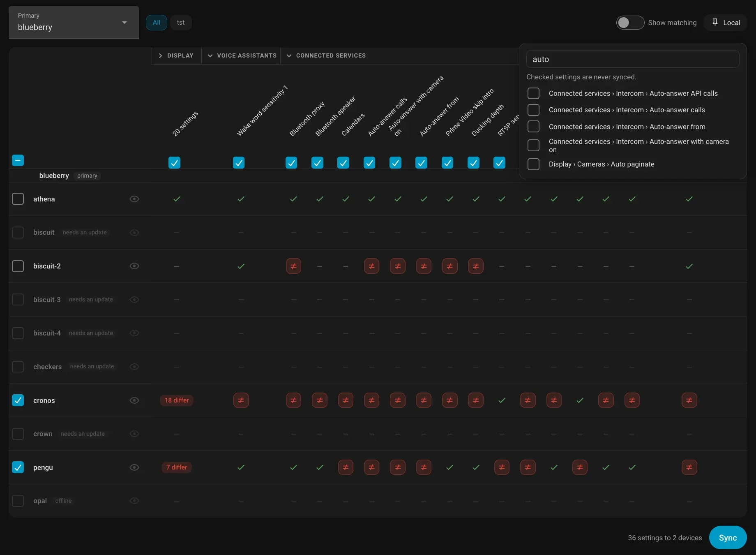The image size is (756, 555).
Task: Click cronos Prime Video skip intro differs icon
Action: [449, 400]
